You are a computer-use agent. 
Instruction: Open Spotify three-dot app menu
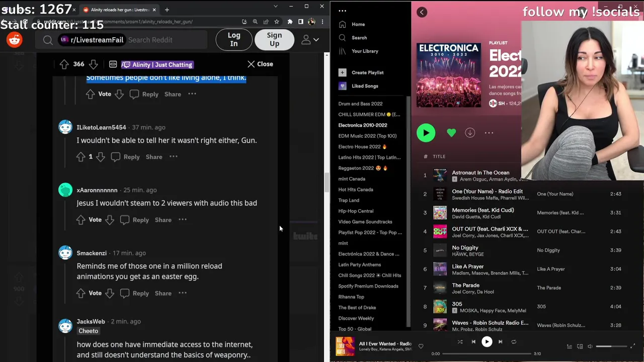[x=343, y=11]
